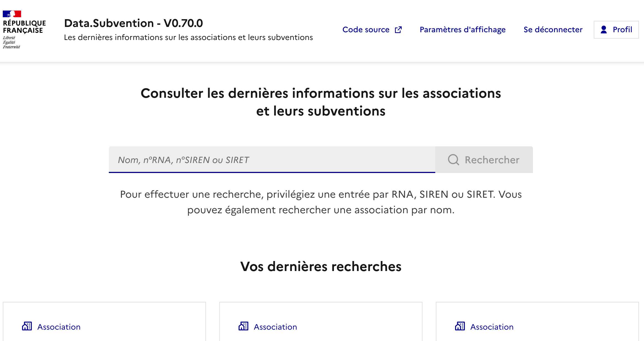The height and width of the screenshot is (341, 644).
Task: Click the site tagline under Data.Subvention
Action: (188, 37)
